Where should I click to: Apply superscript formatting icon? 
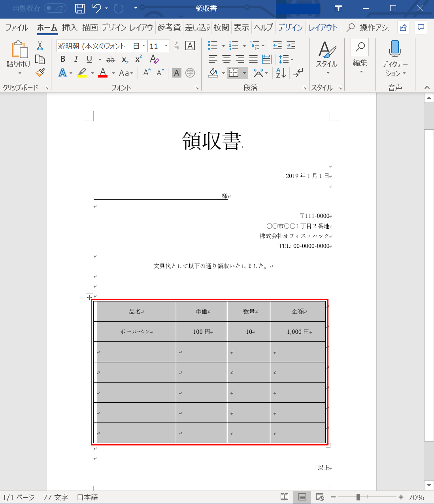[x=138, y=59]
